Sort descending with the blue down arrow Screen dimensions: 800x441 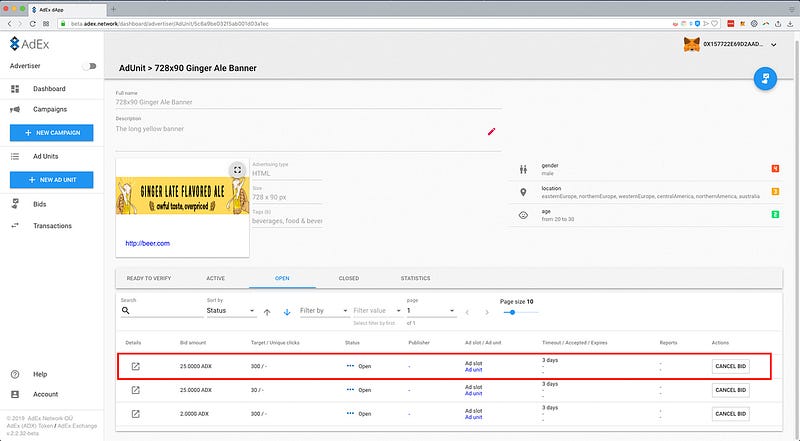(287, 312)
